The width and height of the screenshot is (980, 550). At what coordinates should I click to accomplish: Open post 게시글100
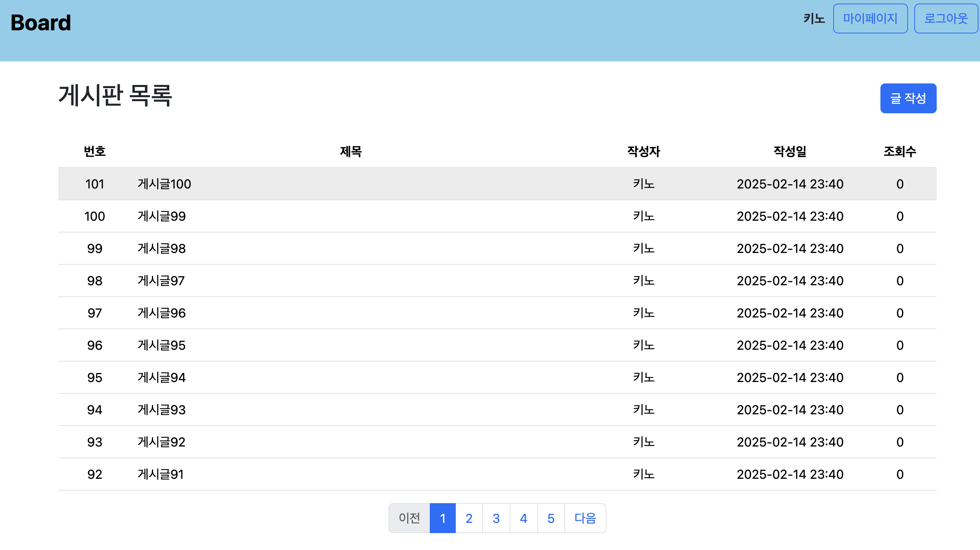click(x=164, y=184)
